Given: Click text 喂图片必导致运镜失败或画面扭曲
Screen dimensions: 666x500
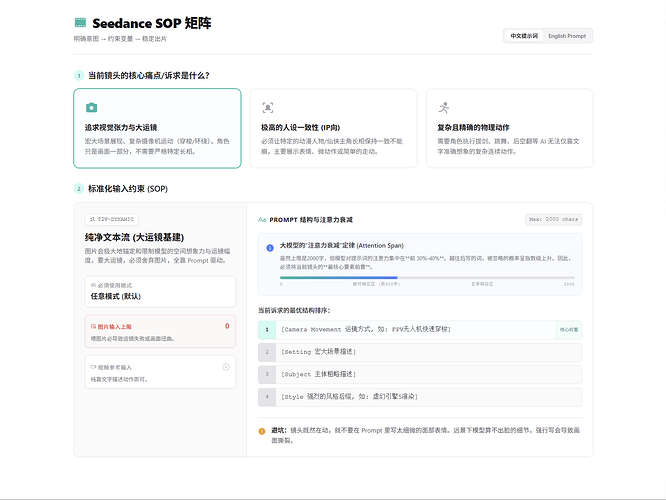Looking at the screenshot, I should [x=133, y=339].
